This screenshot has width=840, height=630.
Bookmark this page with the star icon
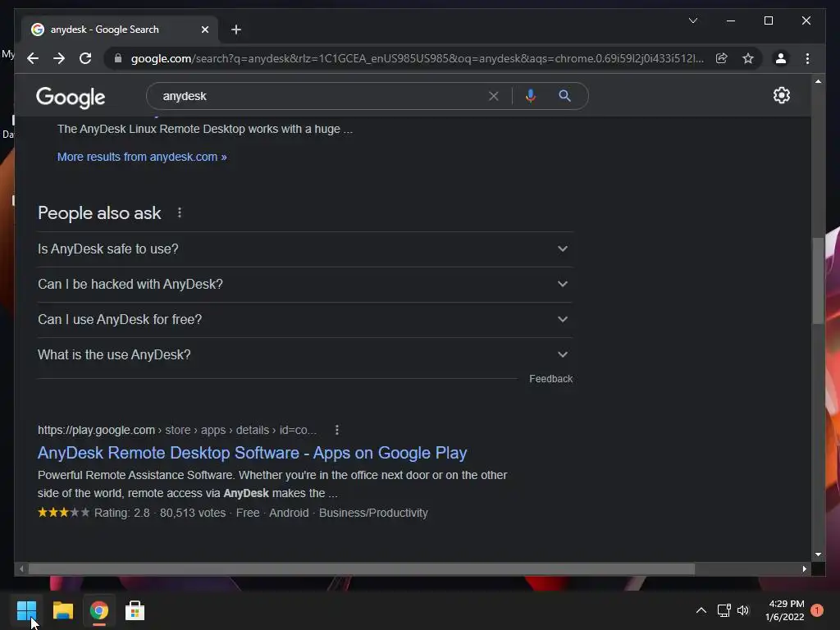[x=748, y=58]
